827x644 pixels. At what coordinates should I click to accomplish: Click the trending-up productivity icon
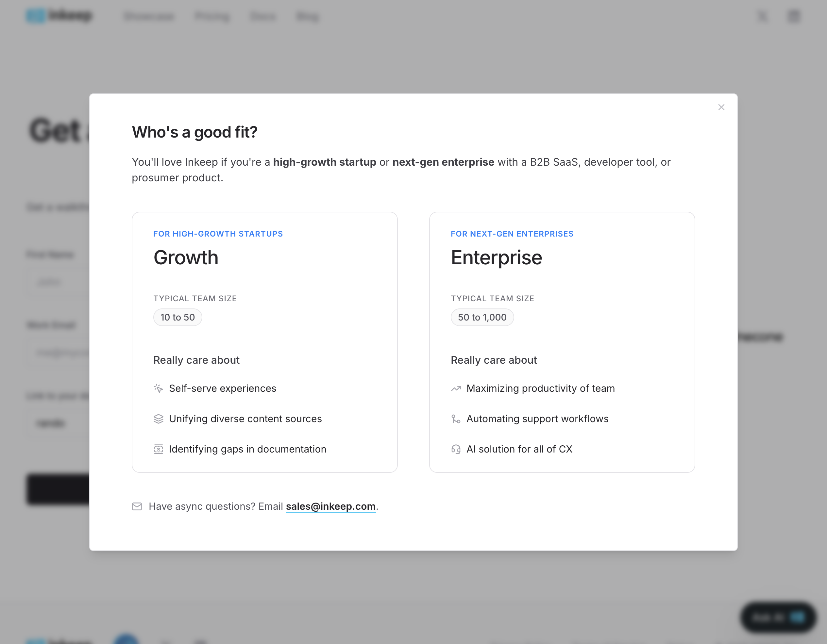[456, 388]
